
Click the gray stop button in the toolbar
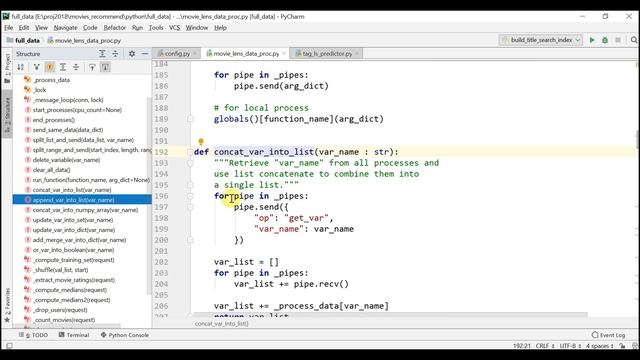618,40
